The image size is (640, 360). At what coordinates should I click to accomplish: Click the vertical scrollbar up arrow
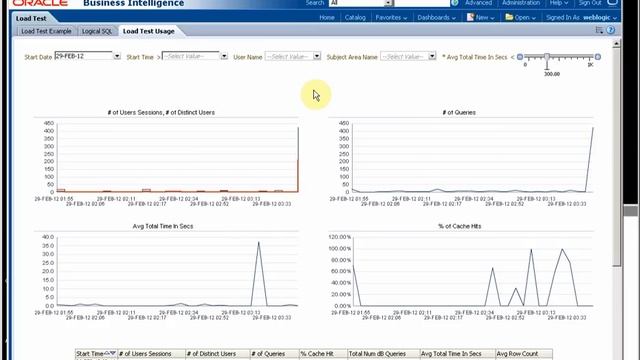coord(616,43)
